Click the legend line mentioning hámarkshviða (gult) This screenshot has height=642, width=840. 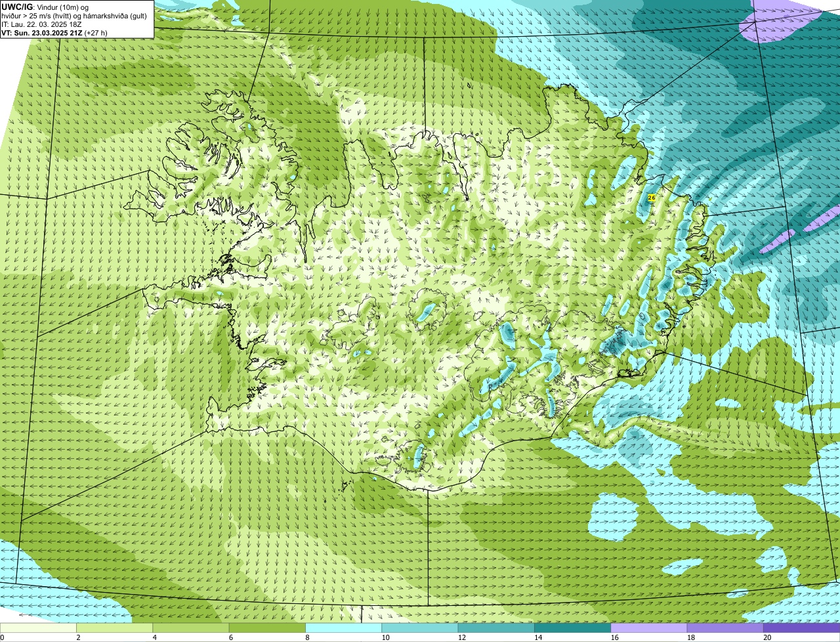(74, 16)
